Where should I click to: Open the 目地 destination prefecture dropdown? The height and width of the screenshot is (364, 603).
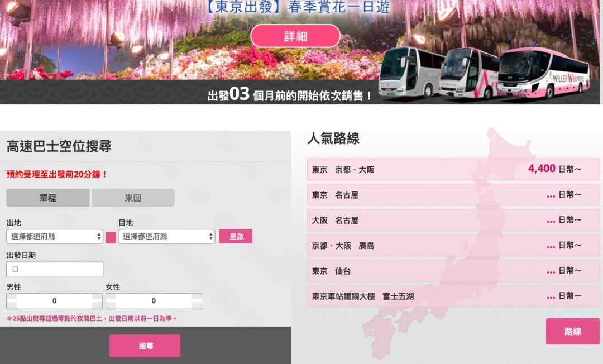[x=166, y=236]
